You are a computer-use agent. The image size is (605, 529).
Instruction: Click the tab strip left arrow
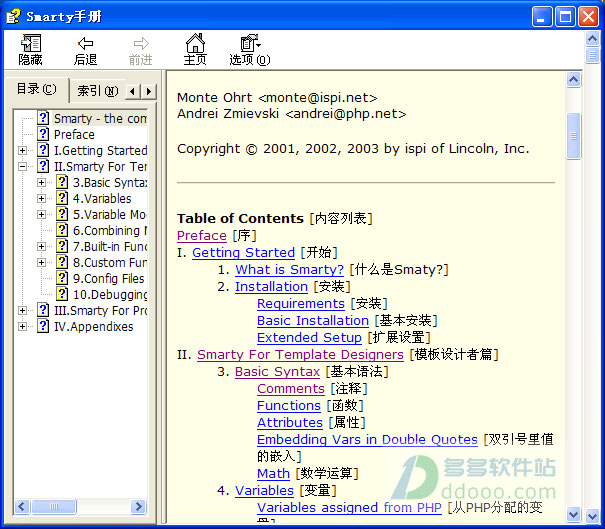[x=133, y=91]
